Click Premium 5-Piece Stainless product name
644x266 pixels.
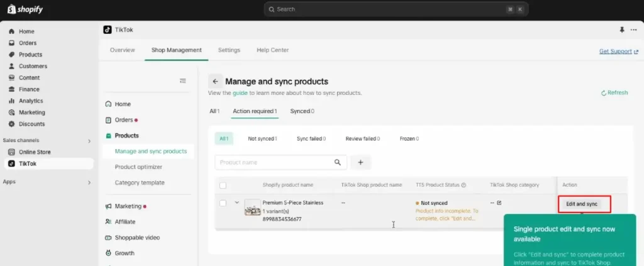coord(293,202)
